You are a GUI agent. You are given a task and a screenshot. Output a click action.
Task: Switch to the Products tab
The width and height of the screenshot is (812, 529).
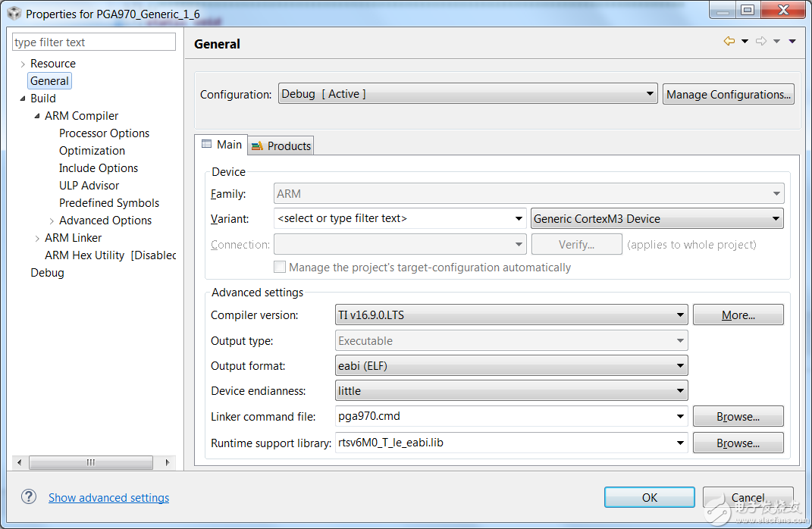coord(281,146)
